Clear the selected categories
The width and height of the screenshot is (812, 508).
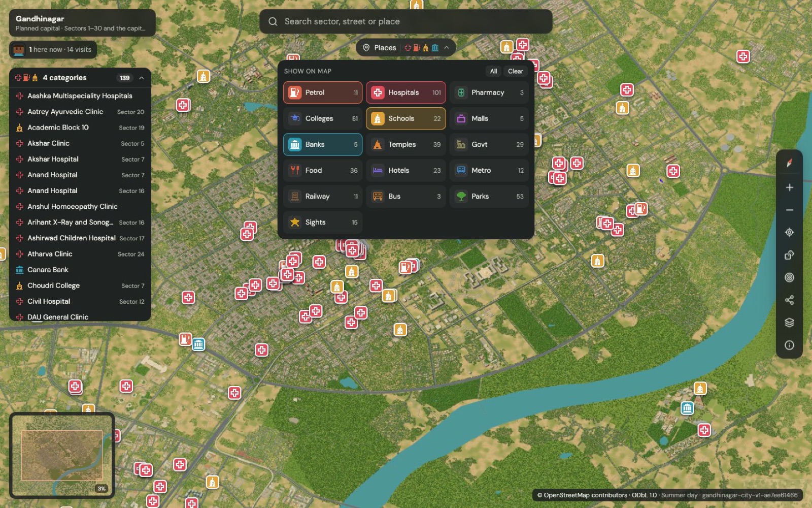click(516, 71)
